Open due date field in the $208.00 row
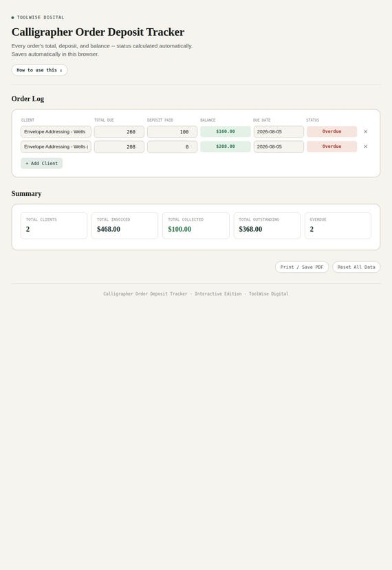The image size is (392, 570). [x=279, y=146]
